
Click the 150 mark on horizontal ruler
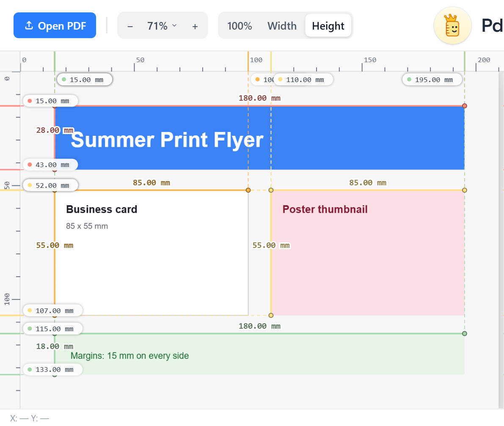click(370, 60)
